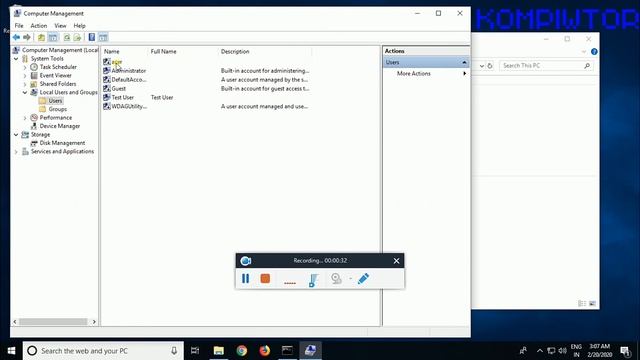Expand Services and Applications node
The width and height of the screenshot is (640, 360).
point(16,152)
